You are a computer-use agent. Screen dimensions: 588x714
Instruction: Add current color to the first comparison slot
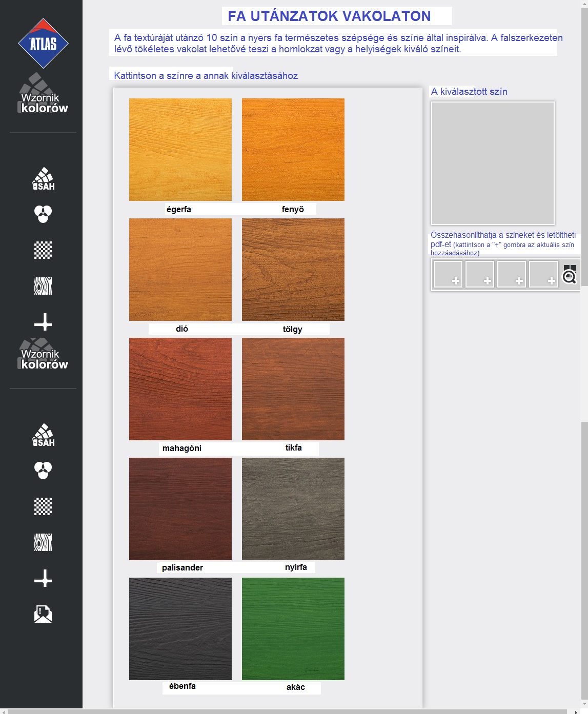tap(448, 274)
